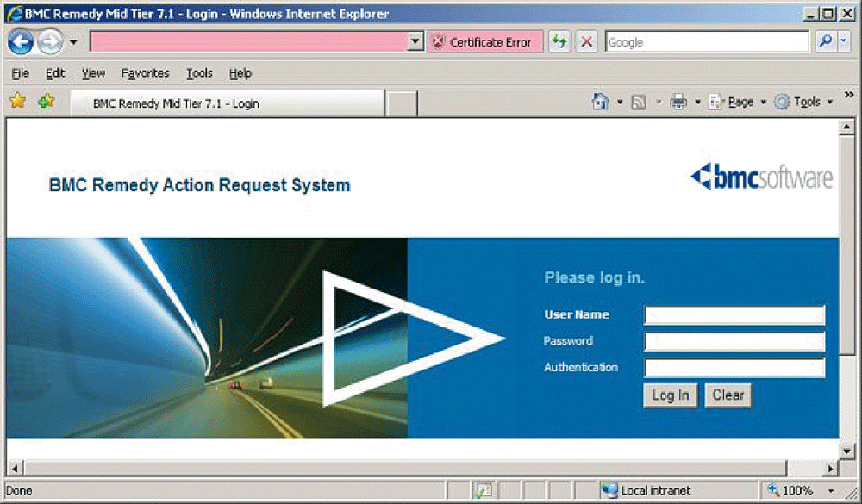
Task: Click the Print icon
Action: coord(678,102)
